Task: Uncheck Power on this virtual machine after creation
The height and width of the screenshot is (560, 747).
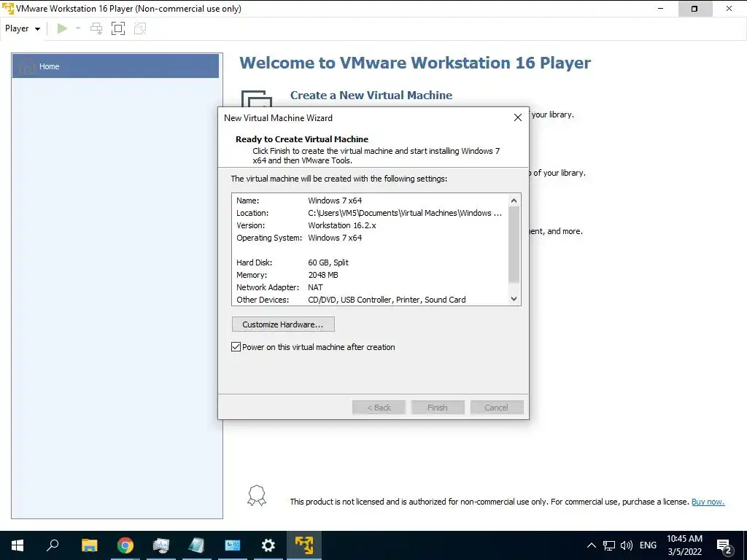Action: coord(236,346)
